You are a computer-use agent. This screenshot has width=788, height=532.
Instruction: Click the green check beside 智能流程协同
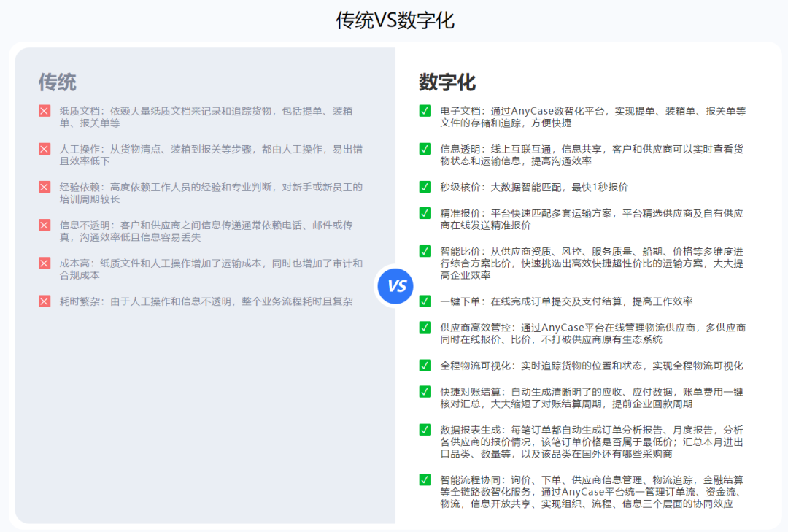(x=425, y=479)
